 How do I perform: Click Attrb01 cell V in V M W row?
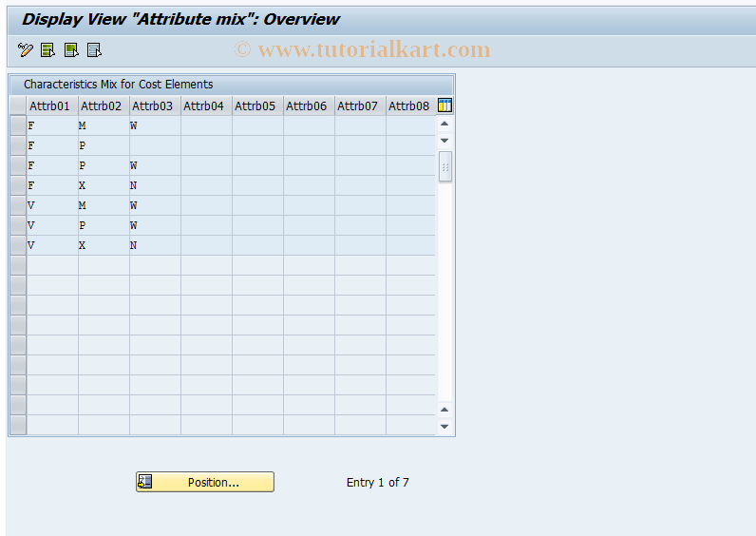point(52,205)
